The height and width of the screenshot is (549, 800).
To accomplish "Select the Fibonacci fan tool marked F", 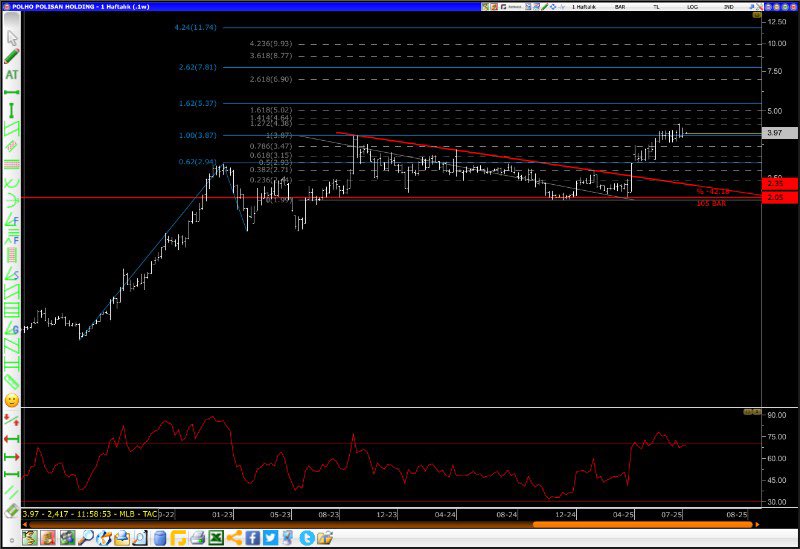I will [12, 220].
